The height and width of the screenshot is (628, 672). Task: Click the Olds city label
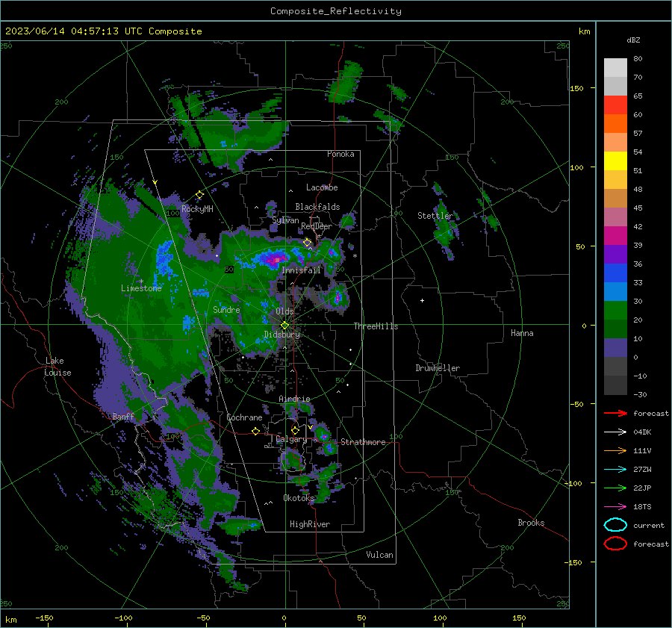(284, 311)
